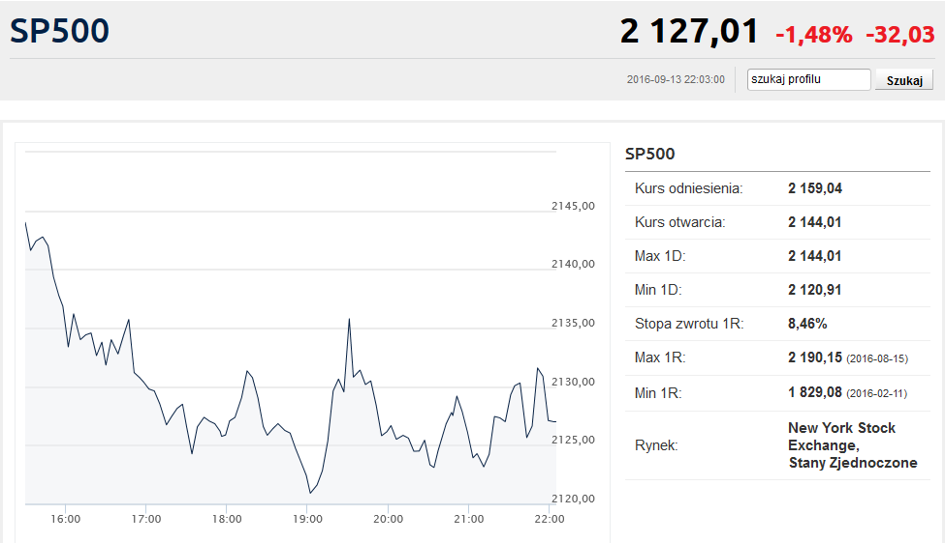
Task: Click the 2140,00 y-axis label
Action: coord(573,264)
